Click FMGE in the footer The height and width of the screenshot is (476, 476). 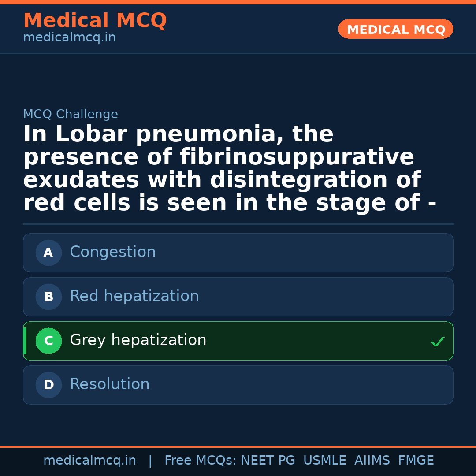point(416,461)
